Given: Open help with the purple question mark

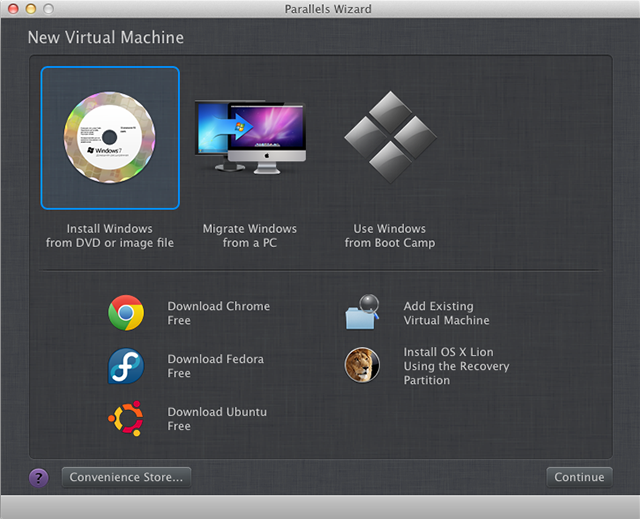Looking at the screenshot, I should point(39,477).
